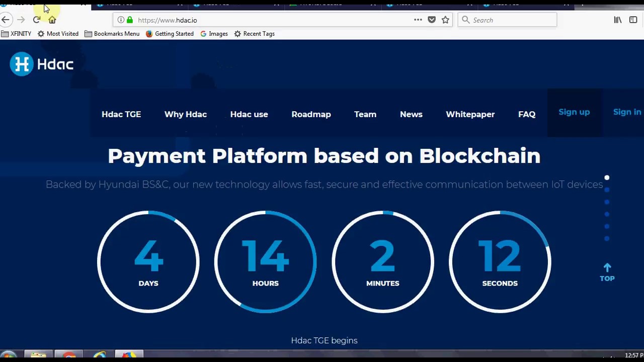
Task: Open the FAQ nav item
Action: (527, 114)
